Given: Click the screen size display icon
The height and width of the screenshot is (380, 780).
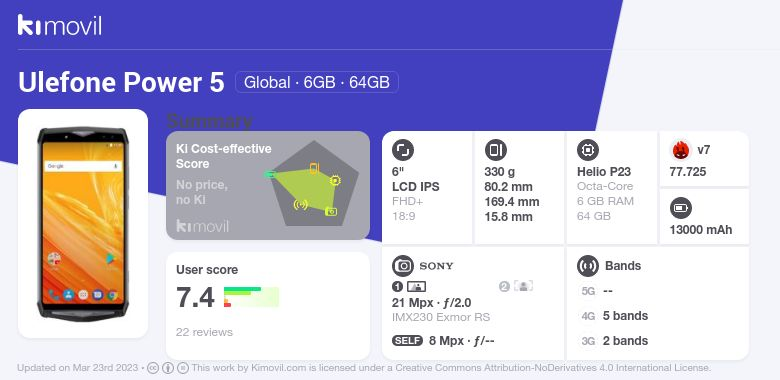Looking at the screenshot, I should point(403,150).
